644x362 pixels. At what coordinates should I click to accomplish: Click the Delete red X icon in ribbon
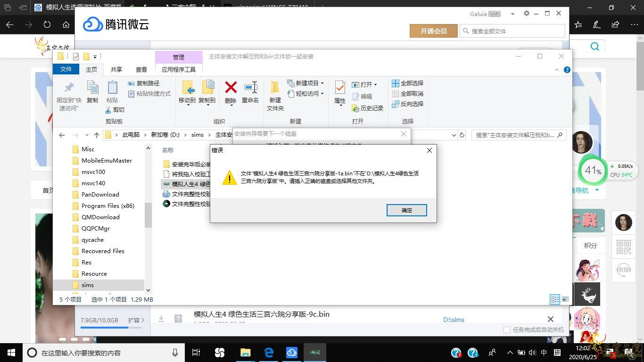click(231, 87)
